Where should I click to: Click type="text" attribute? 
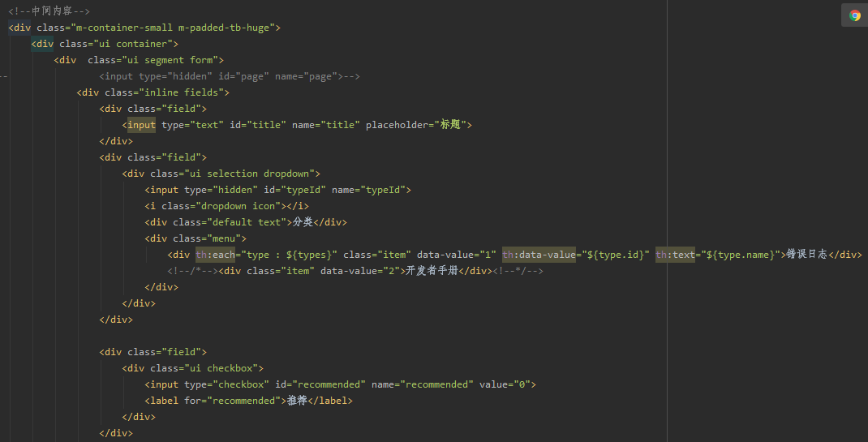click(x=192, y=125)
